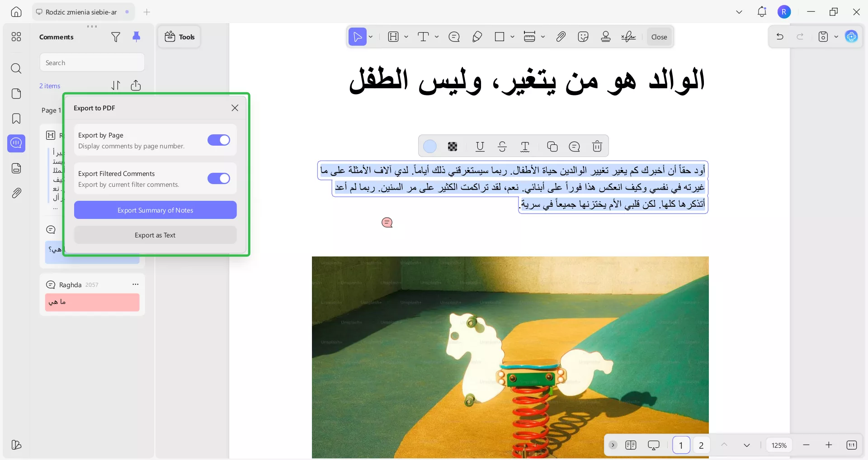Image resolution: width=868 pixels, height=460 pixels.
Task: Apply strikethrough to the selected text
Action: coord(502,146)
